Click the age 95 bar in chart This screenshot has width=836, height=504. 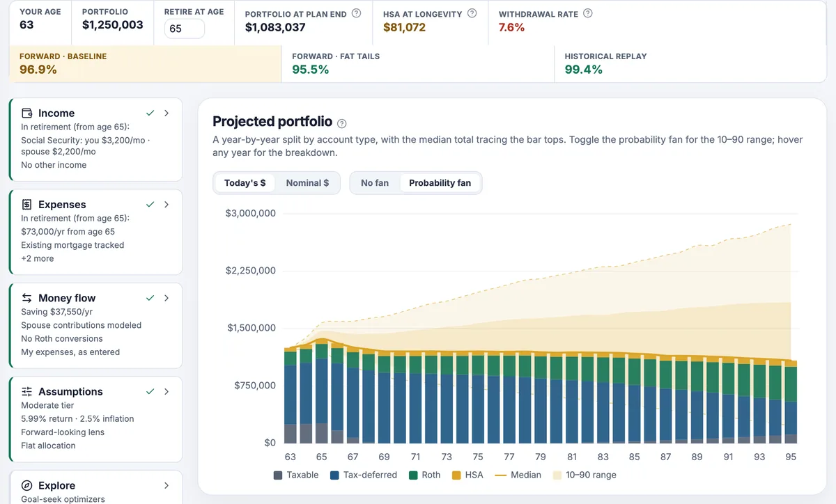(791, 402)
